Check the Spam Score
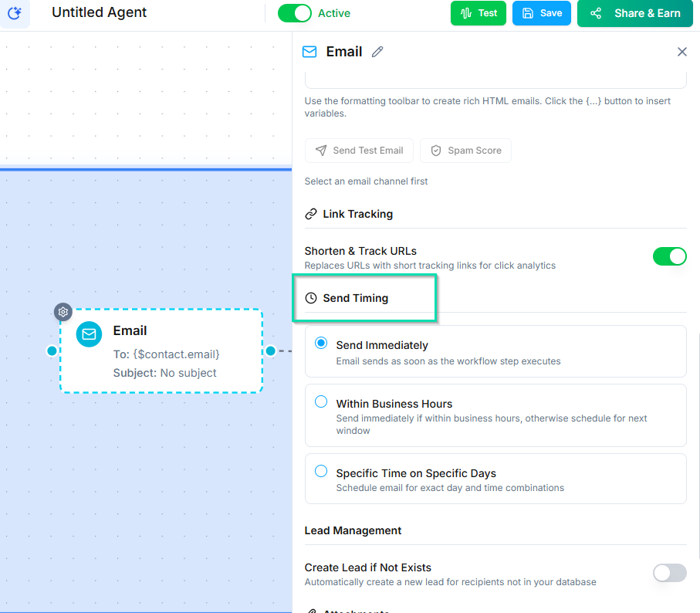 tap(465, 151)
